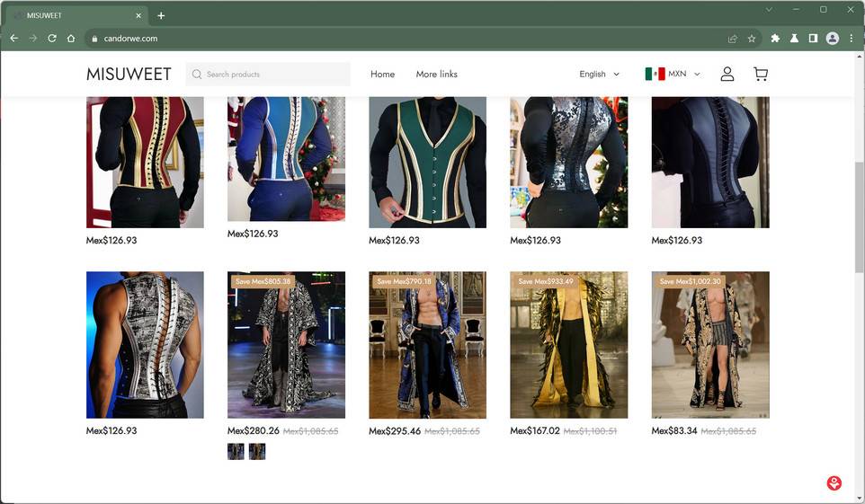Click the MISUWEET store logo

point(129,74)
